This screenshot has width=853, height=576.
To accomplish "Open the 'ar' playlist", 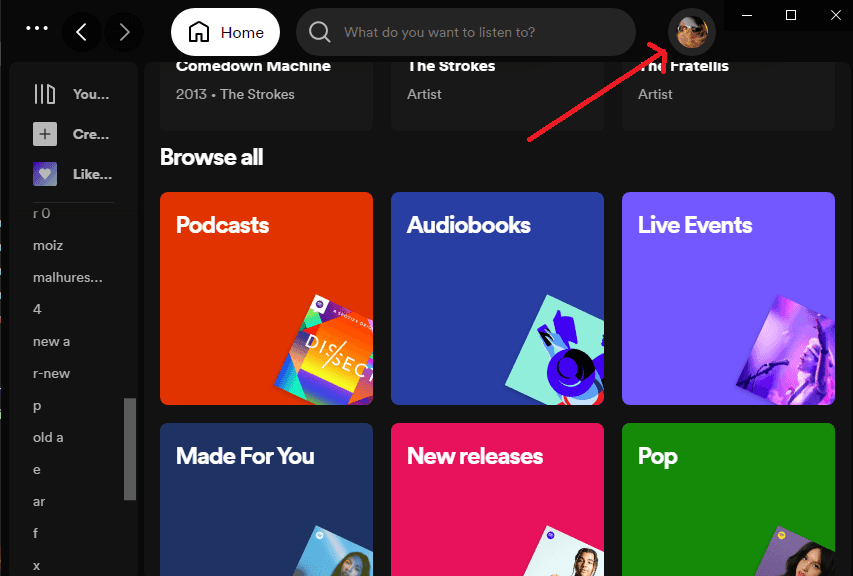I will [39, 501].
